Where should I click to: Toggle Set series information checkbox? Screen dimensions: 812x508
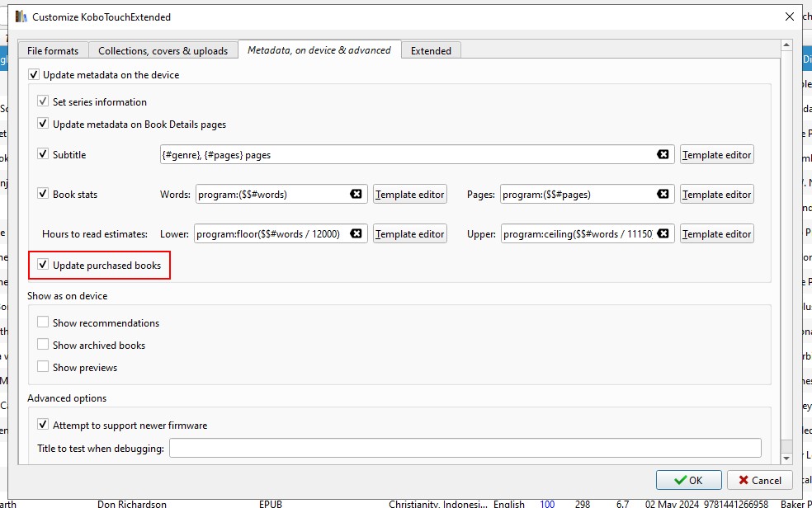tap(43, 101)
